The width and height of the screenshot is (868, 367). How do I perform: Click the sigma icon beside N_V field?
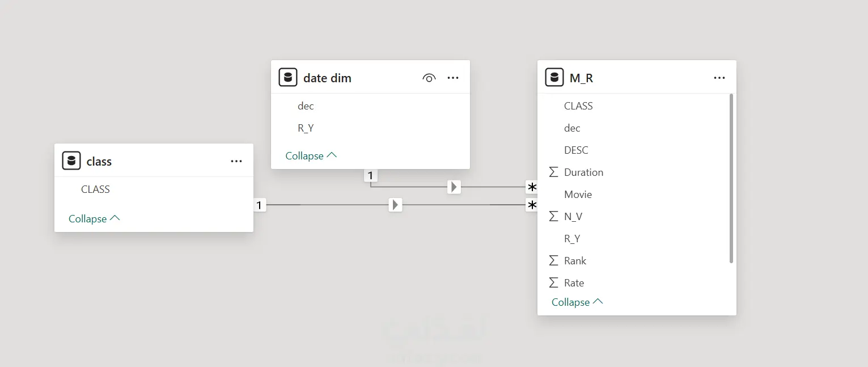tap(554, 216)
